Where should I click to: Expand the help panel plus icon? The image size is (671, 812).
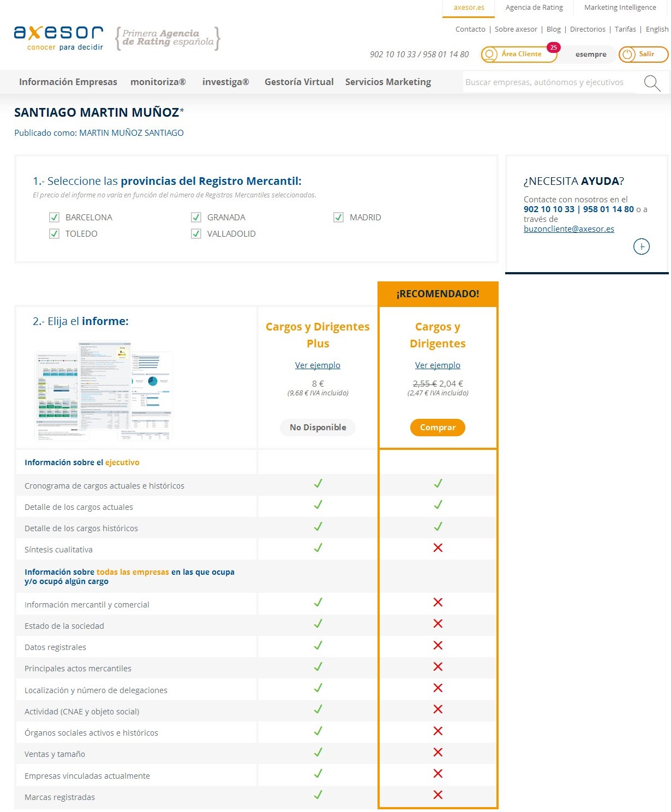tap(642, 246)
